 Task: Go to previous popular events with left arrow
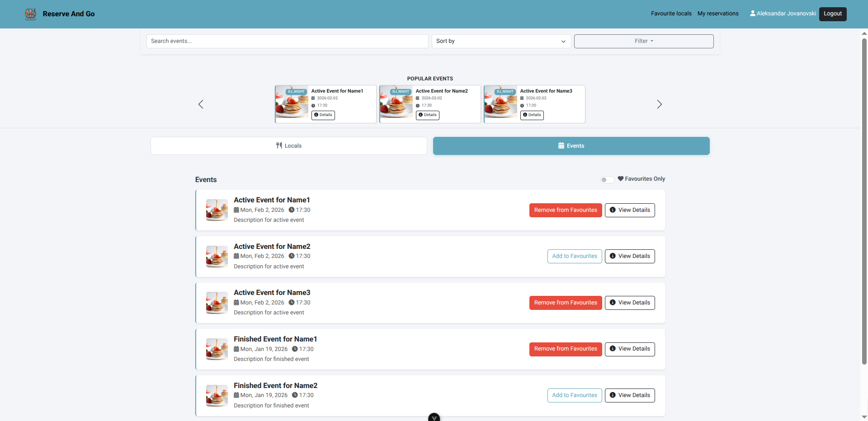pyautogui.click(x=201, y=104)
